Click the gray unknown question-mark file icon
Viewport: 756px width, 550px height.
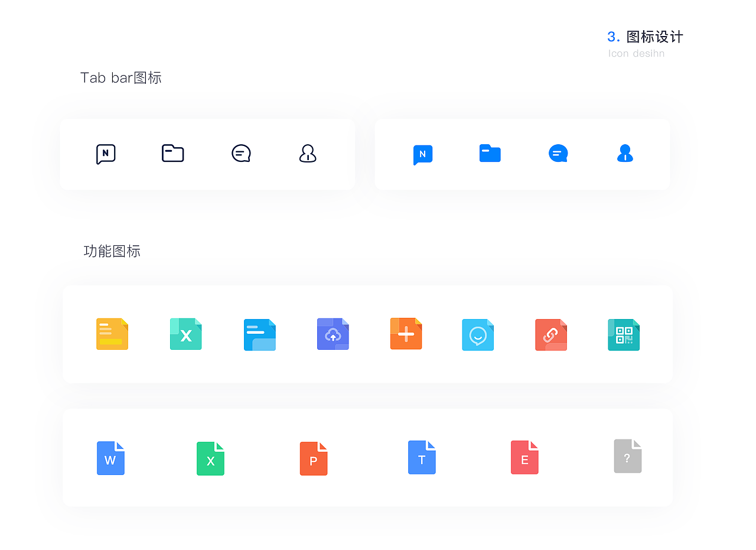point(628,456)
